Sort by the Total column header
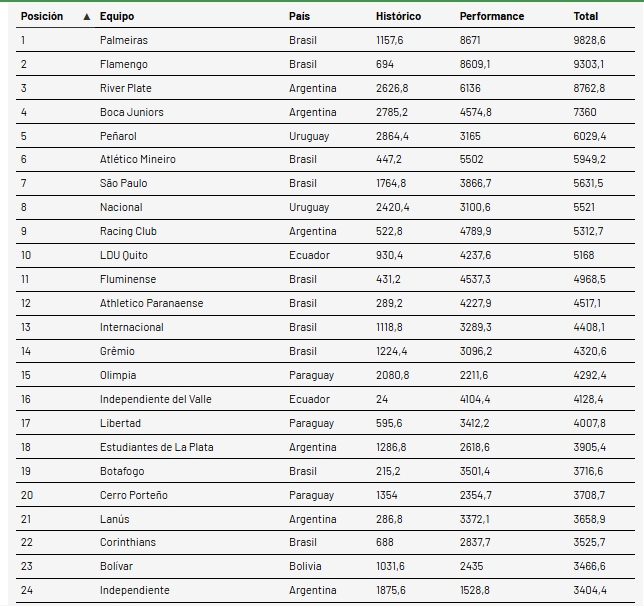Screen dimensions: 644x606 point(585,17)
